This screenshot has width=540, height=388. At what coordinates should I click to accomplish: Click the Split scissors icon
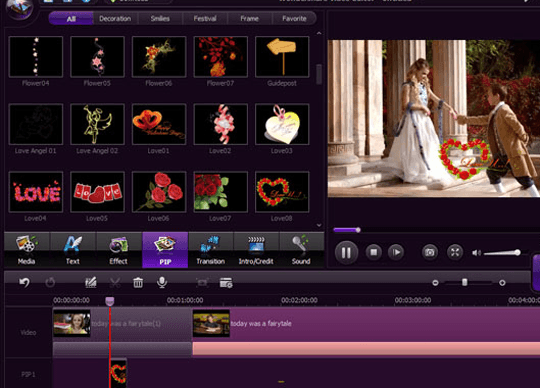[x=115, y=283]
